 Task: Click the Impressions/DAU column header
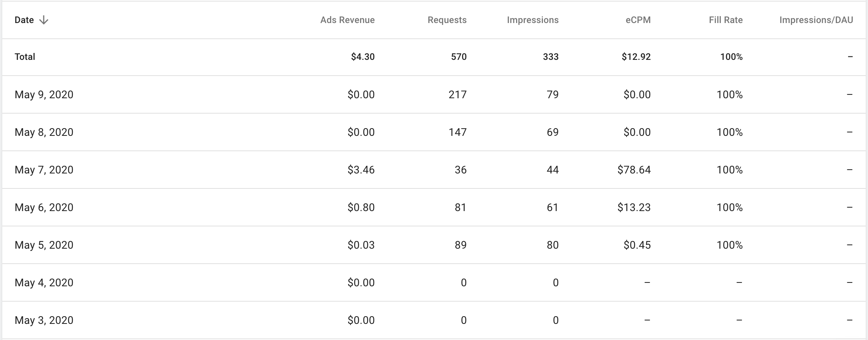[x=816, y=20]
